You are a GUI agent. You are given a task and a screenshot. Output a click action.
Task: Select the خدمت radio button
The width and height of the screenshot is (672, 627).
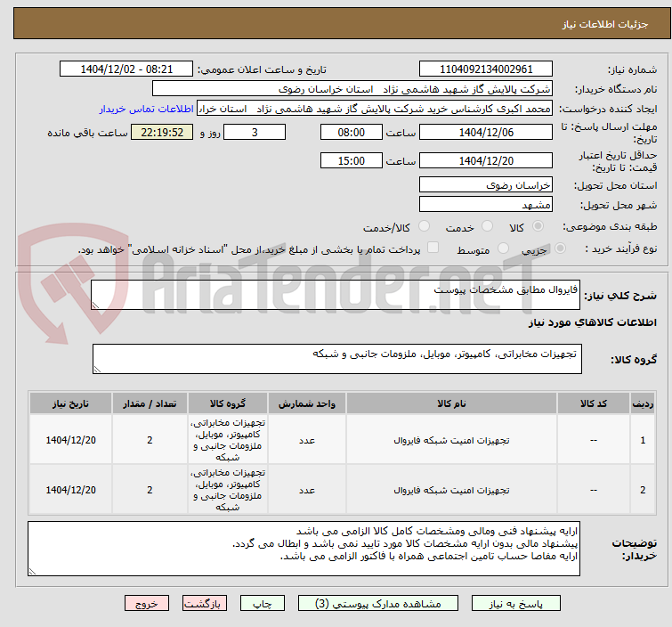point(487,226)
